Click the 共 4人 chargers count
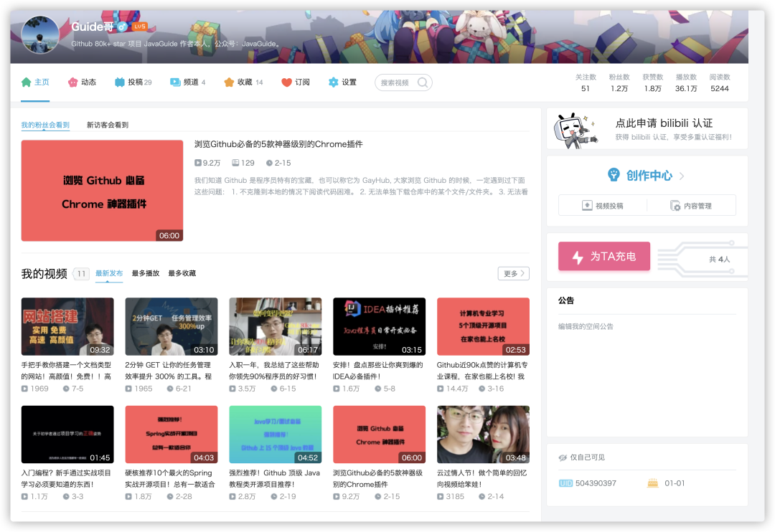 719,260
